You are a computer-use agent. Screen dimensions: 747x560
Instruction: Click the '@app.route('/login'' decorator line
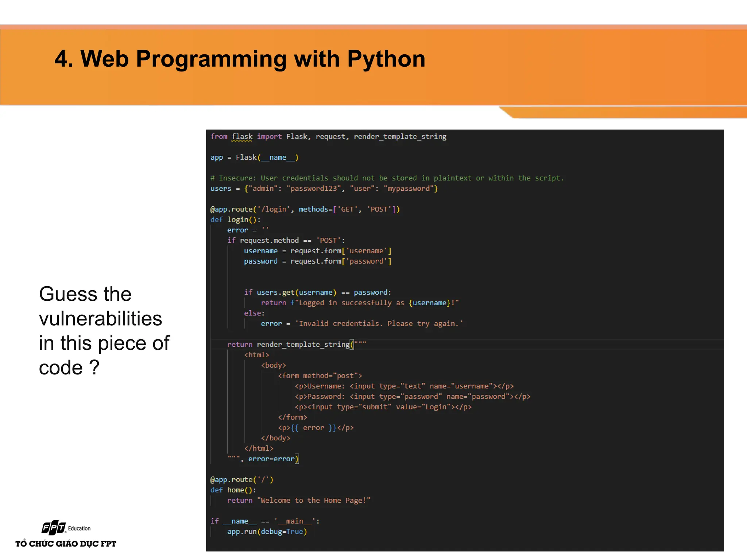[x=305, y=209]
